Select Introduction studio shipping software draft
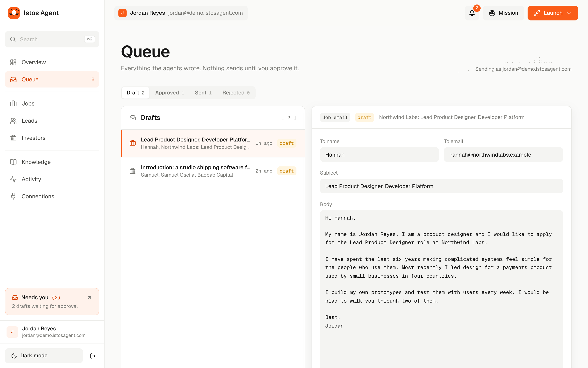 point(213,171)
